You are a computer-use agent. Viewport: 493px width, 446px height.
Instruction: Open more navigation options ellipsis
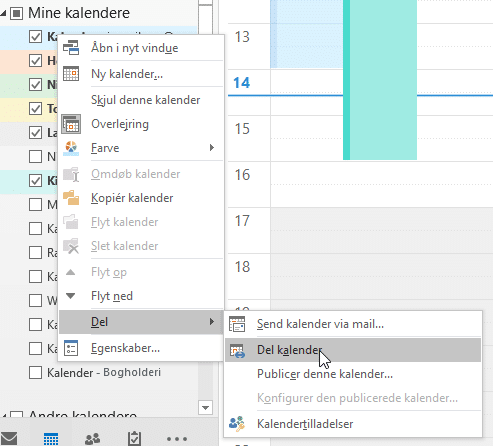(177, 439)
